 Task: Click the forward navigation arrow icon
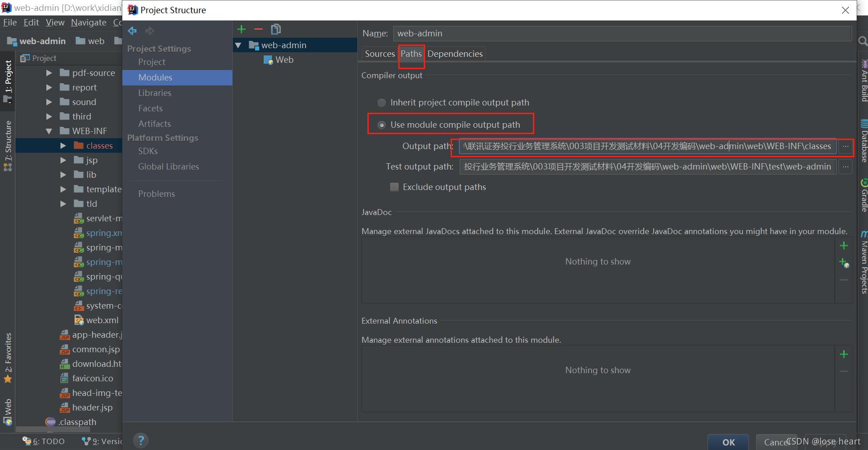(150, 31)
